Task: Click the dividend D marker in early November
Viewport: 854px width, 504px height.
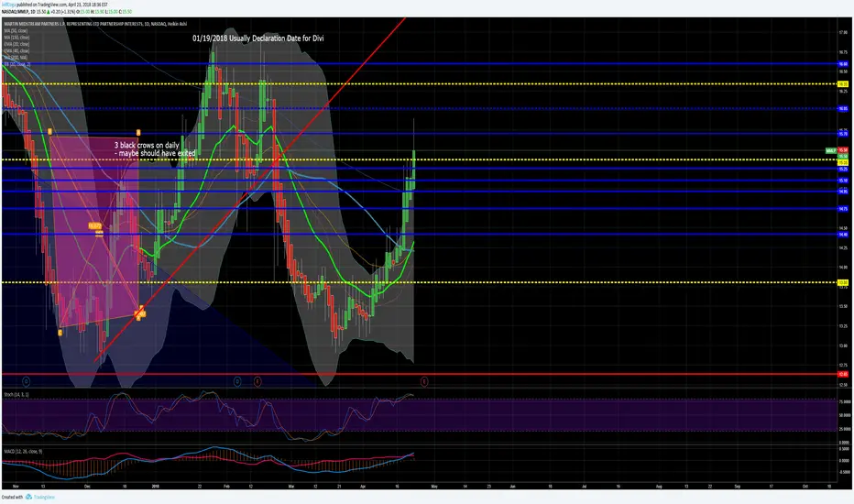Action: point(26,381)
